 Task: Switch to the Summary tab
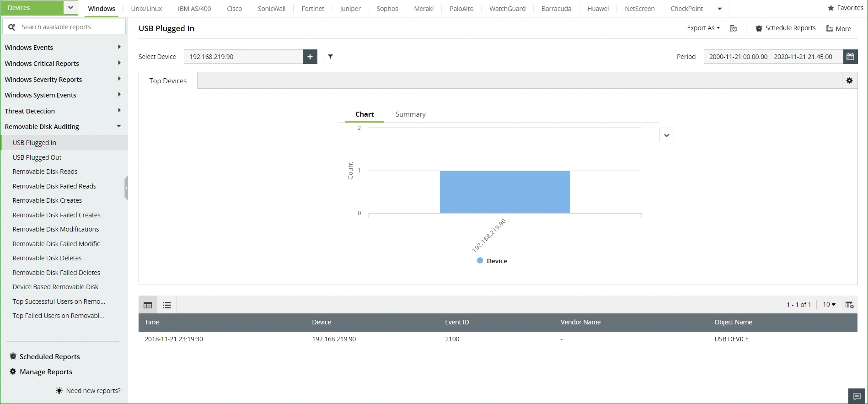tap(411, 114)
